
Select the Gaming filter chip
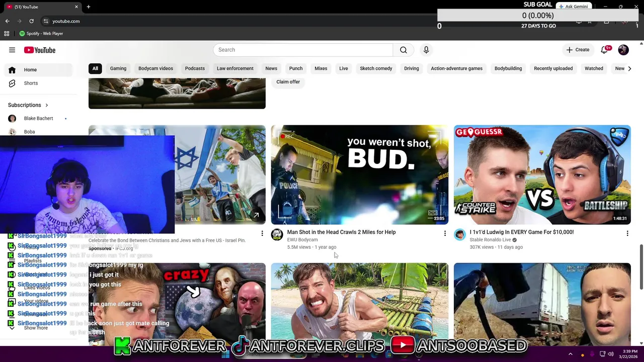118,68
